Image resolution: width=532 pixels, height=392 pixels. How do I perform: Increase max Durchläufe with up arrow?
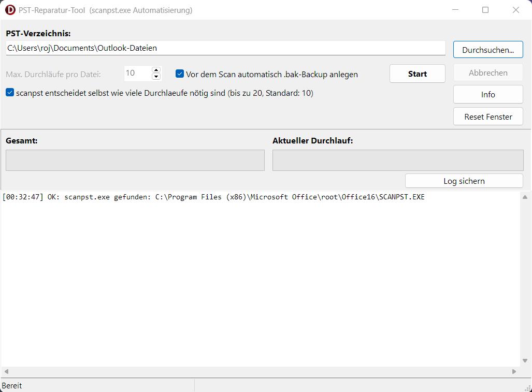point(156,70)
